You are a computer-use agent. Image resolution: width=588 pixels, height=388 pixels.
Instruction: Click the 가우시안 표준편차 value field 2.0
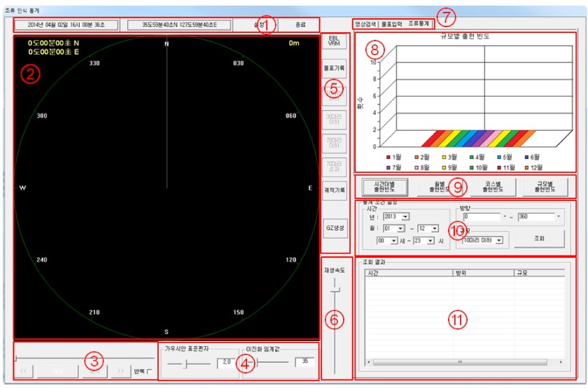tap(225, 363)
